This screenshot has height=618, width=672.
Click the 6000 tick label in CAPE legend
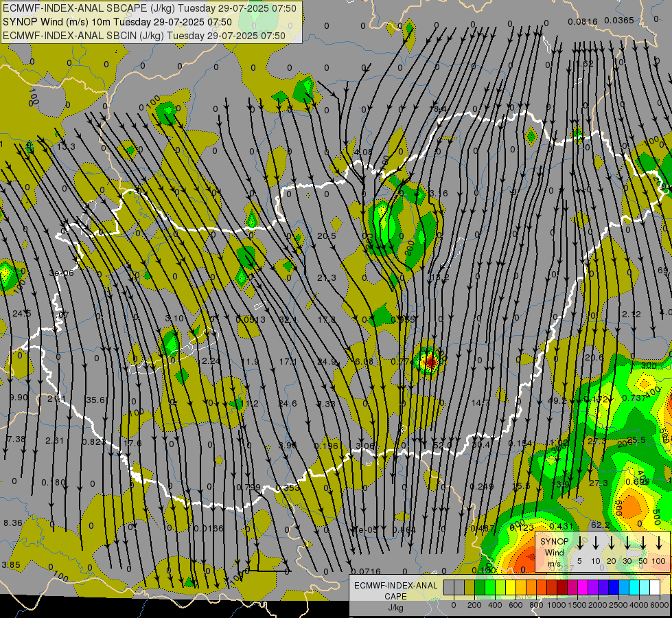coord(660,605)
